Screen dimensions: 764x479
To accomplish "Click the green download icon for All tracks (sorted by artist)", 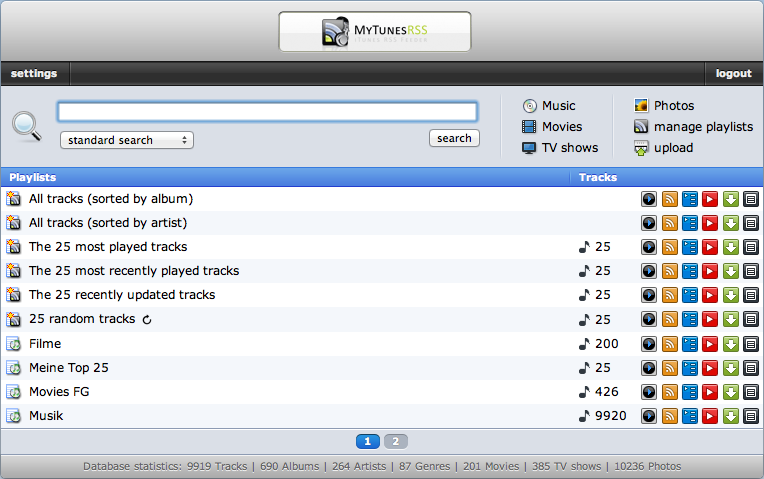I will tap(730, 223).
